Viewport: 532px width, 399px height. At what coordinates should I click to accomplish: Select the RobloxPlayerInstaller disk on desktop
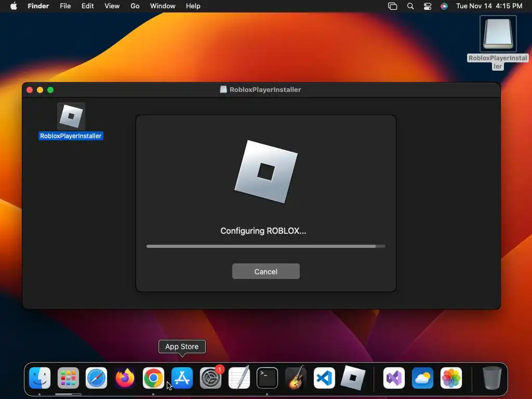click(498, 34)
